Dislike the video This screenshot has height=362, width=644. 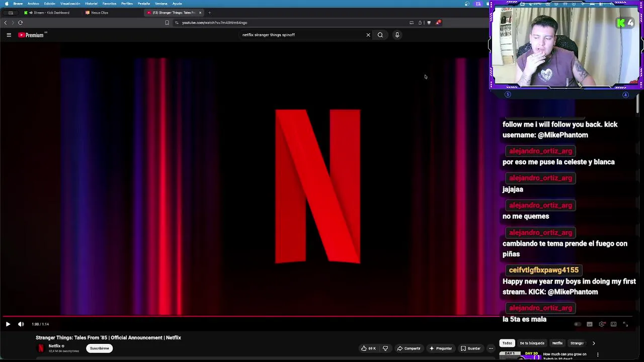click(385, 348)
